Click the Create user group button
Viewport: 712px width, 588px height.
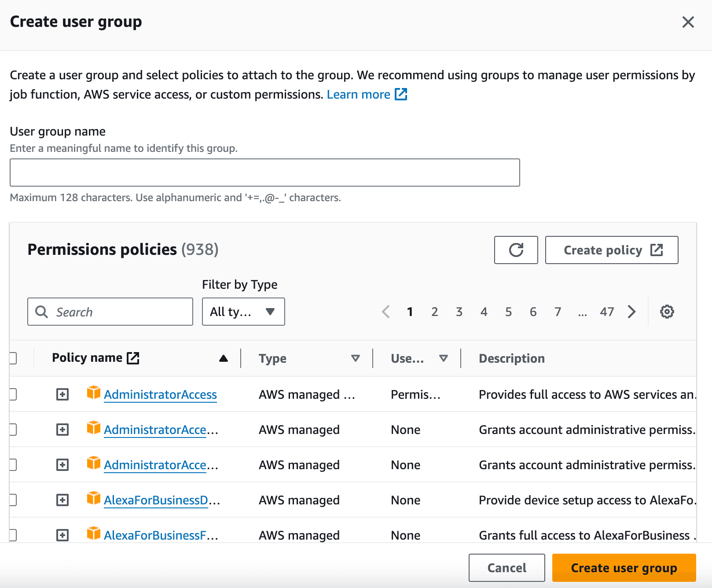[x=623, y=568]
